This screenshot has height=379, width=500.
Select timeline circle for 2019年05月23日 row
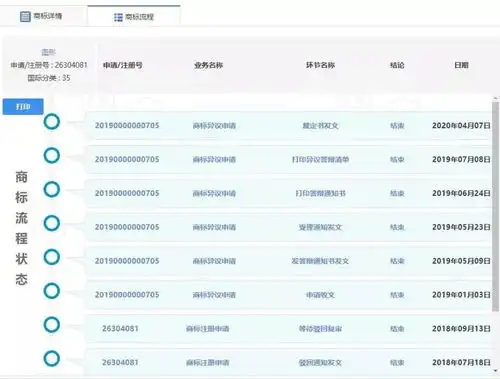click(52, 223)
